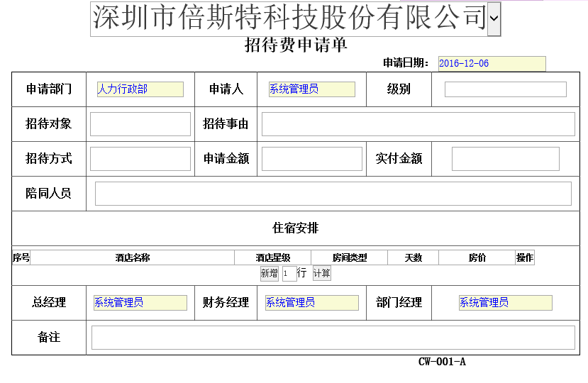Click the 计算 button
This screenshot has height=383, width=588.
pyautogui.click(x=322, y=273)
